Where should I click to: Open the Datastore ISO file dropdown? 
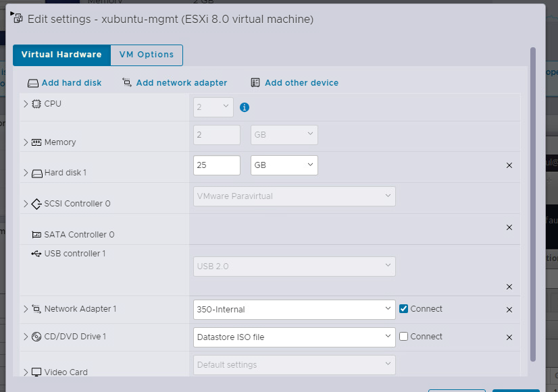point(294,337)
